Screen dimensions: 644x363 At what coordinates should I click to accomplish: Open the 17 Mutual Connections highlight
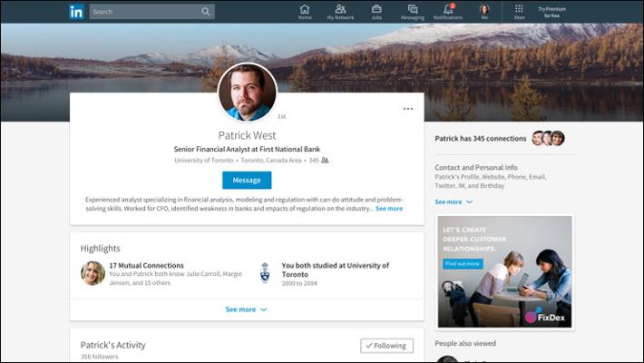pos(146,266)
